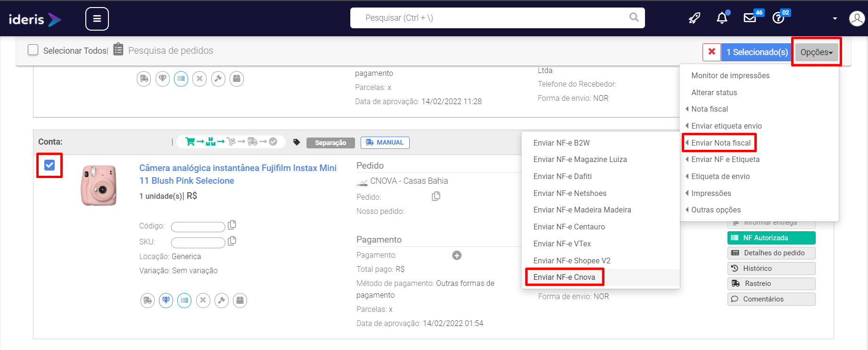Open the account dropdown caret in header

(835, 18)
